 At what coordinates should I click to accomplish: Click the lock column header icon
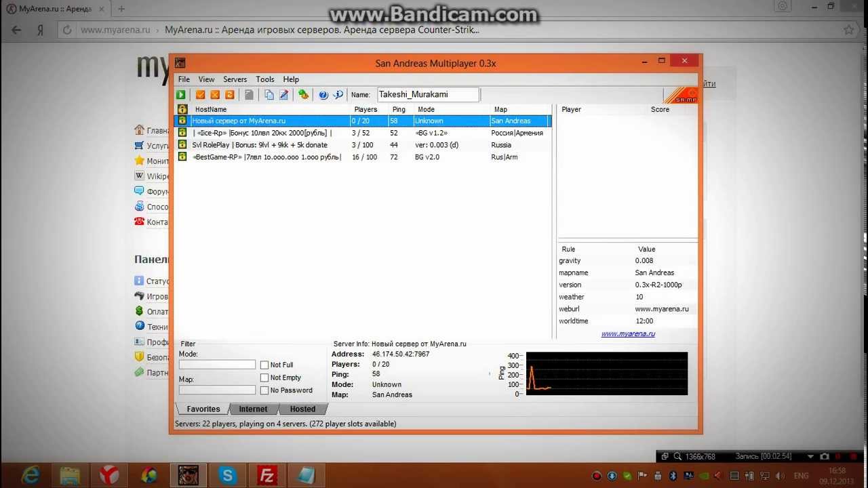click(x=182, y=109)
